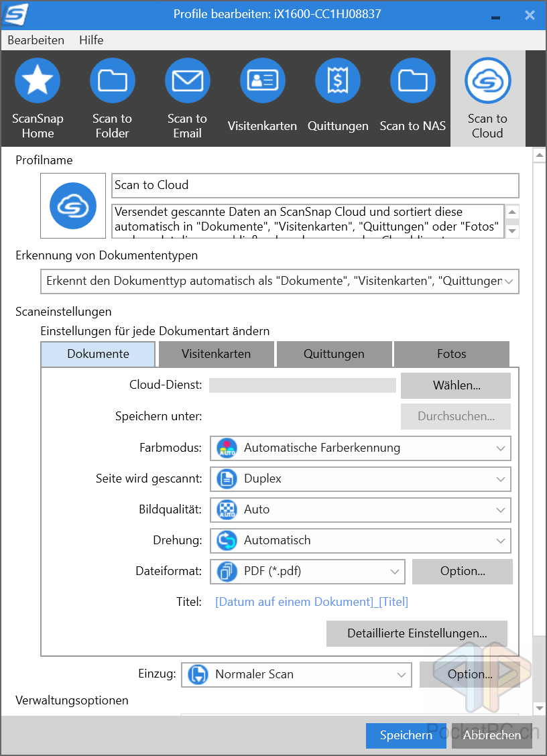Select the Scan to Cloud profile icon

tap(487, 80)
